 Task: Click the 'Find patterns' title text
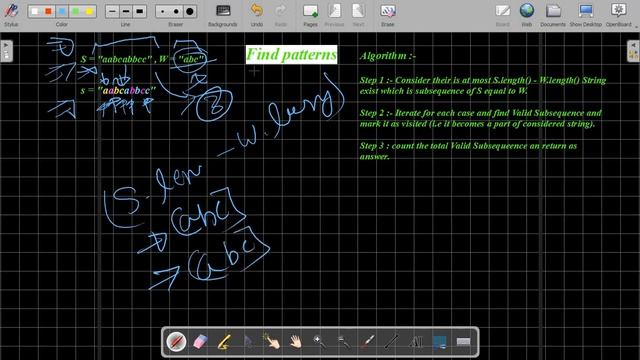291,54
